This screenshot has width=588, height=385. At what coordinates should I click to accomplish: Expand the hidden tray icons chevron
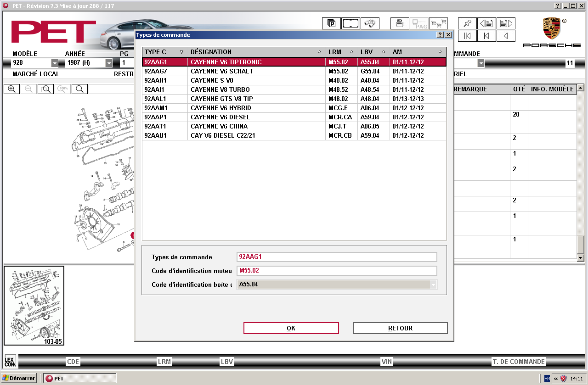[x=556, y=379]
